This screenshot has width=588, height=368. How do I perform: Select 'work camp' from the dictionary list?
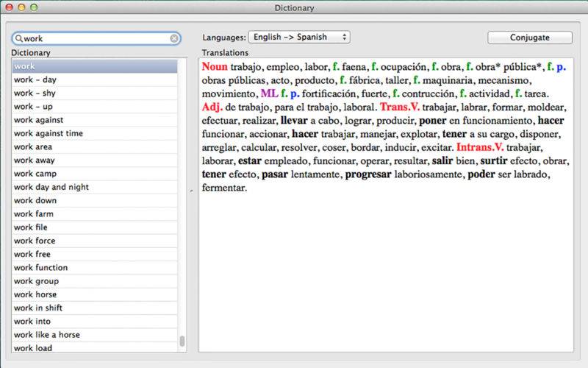(95, 174)
